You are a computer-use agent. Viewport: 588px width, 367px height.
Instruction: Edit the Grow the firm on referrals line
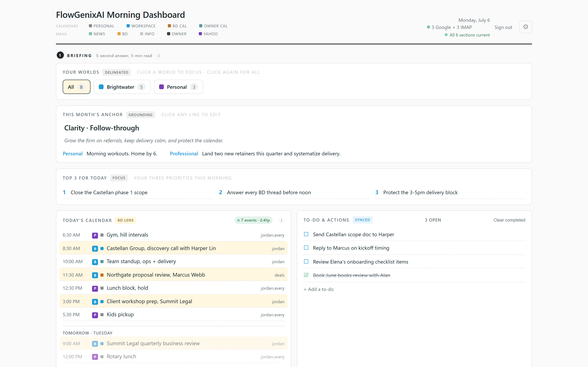coord(144,140)
